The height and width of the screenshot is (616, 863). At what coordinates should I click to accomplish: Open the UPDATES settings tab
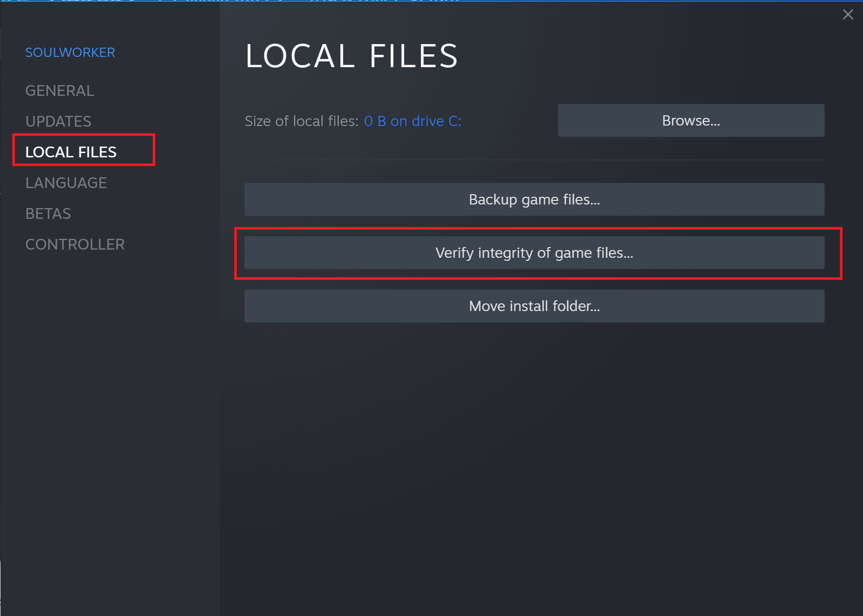58,121
